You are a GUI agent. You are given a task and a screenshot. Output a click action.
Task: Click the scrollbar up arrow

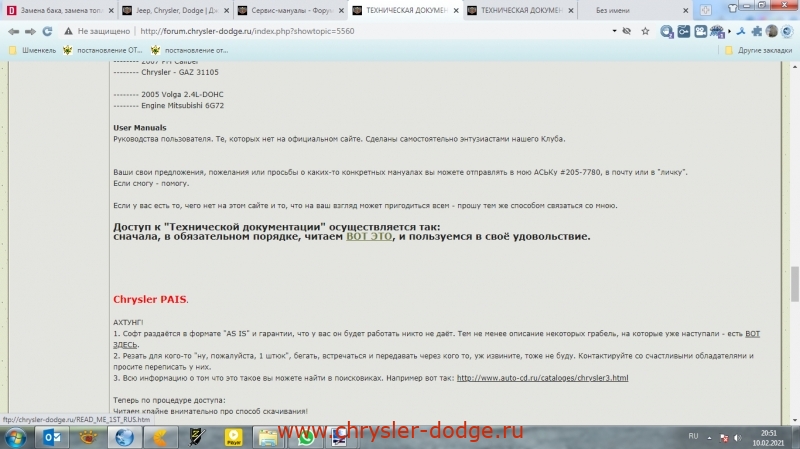tap(794, 66)
